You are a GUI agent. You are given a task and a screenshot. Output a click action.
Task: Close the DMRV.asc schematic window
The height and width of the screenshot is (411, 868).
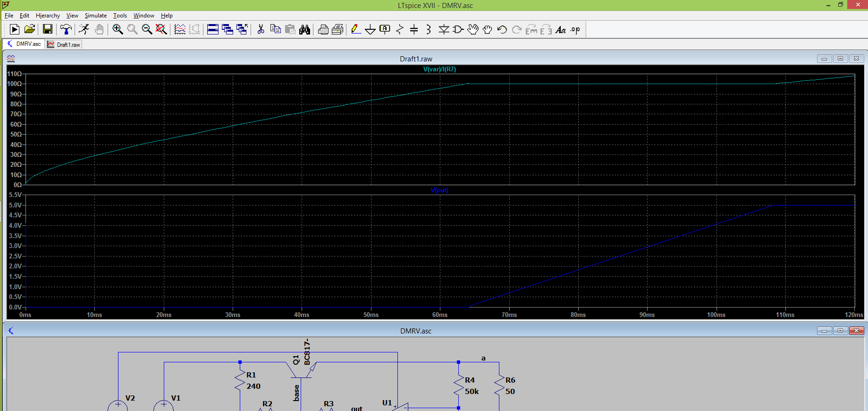(856, 331)
